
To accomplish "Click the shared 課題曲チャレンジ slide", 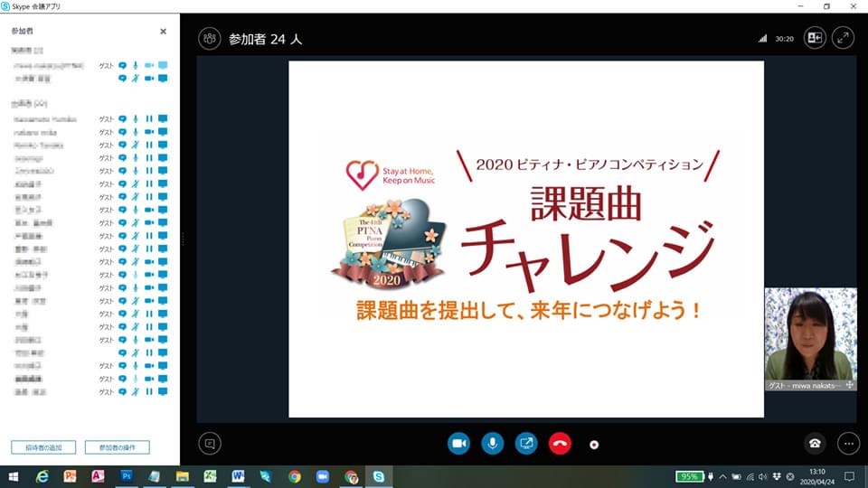I will (526, 239).
